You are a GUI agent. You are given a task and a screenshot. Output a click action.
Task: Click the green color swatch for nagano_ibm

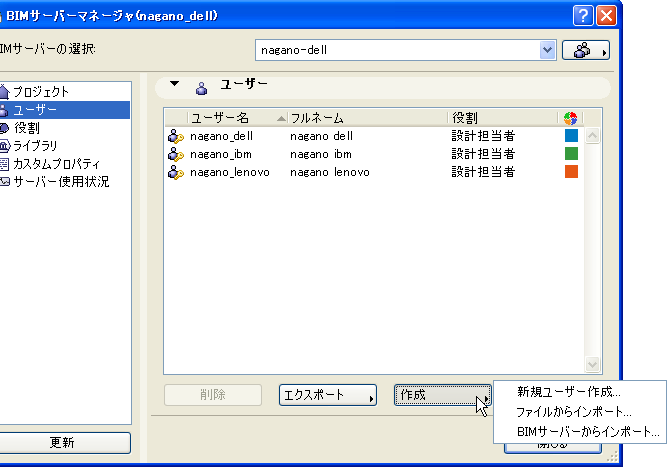click(571, 153)
